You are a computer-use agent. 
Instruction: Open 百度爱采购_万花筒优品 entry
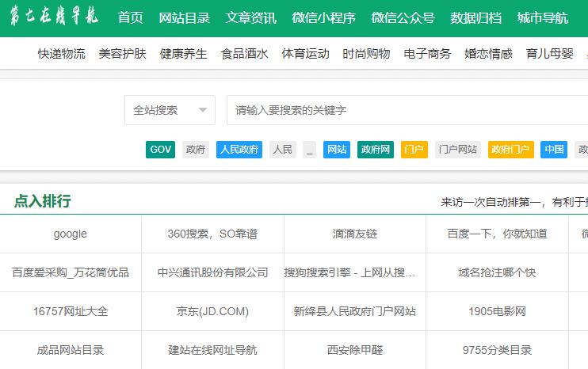point(70,272)
